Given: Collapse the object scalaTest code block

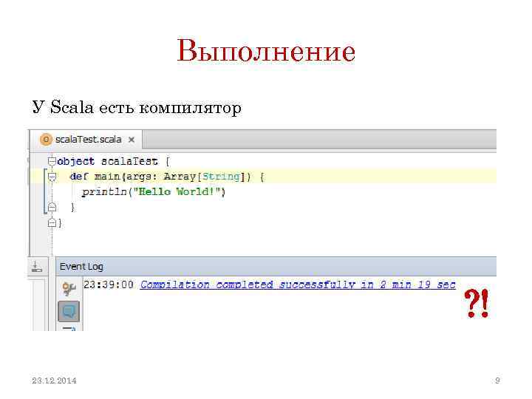Looking at the screenshot, I should pos(52,162).
